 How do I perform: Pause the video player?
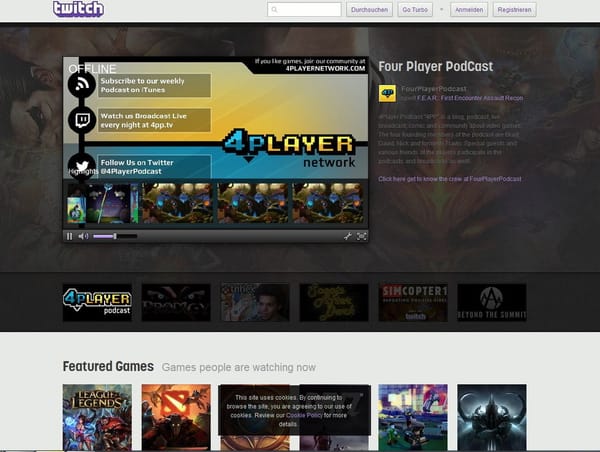70,236
